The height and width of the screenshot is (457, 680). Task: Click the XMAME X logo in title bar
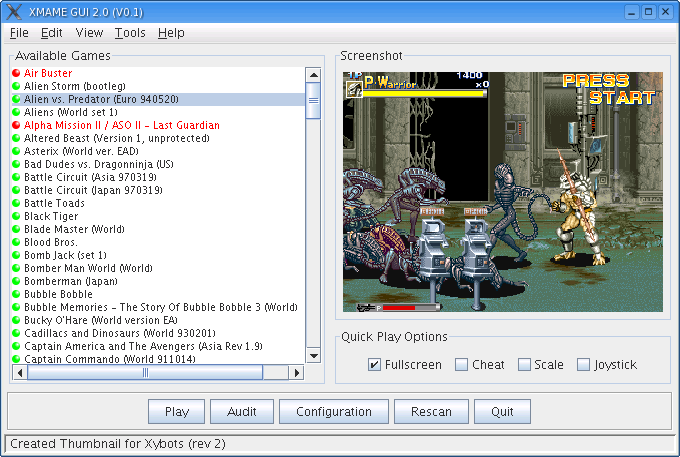[x=13, y=12]
